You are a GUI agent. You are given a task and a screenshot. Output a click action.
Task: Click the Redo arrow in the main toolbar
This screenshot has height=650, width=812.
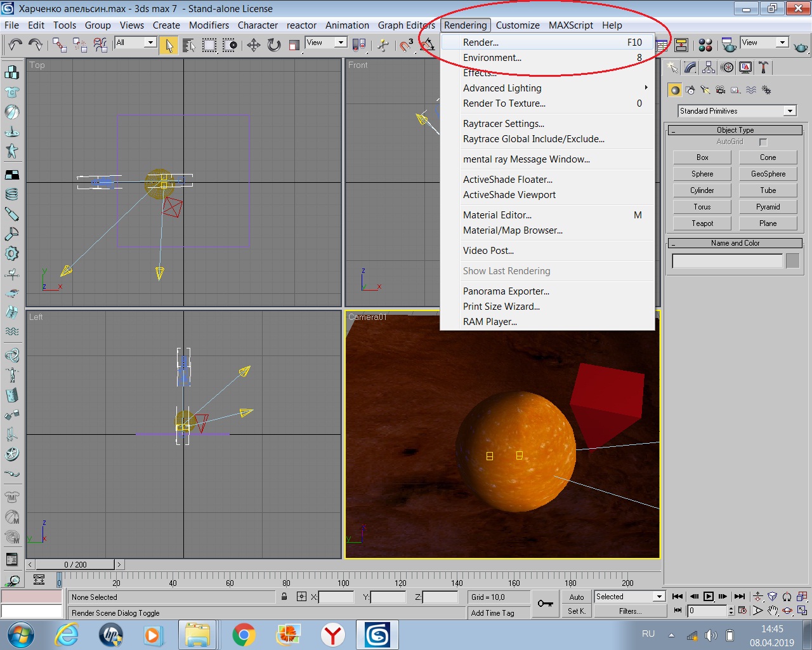36,44
